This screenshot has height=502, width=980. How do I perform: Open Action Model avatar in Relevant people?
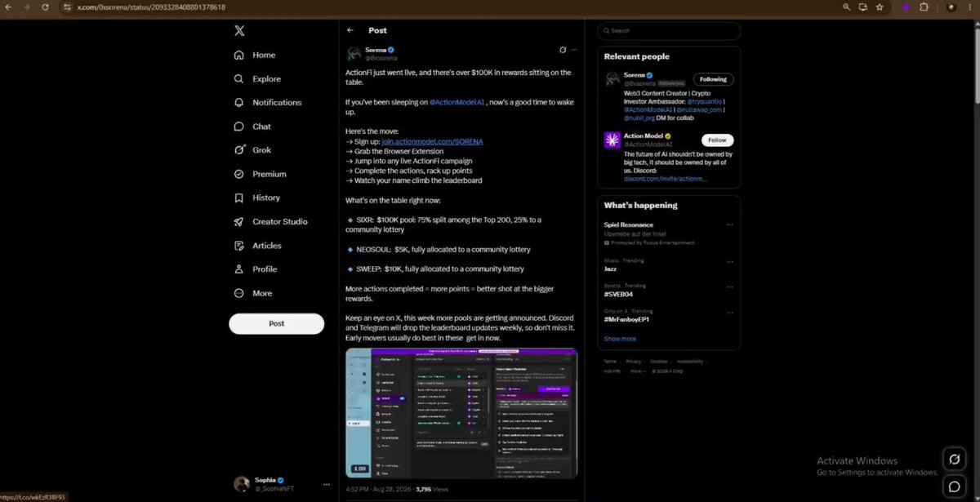pyautogui.click(x=612, y=139)
